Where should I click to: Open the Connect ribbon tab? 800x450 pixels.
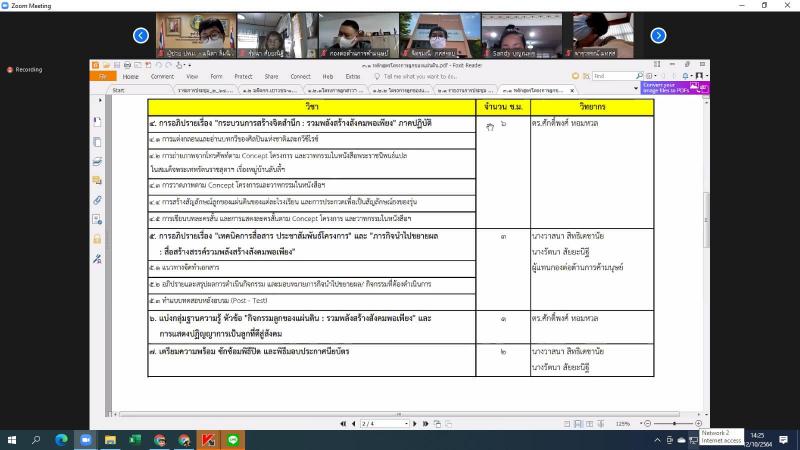pos(301,77)
